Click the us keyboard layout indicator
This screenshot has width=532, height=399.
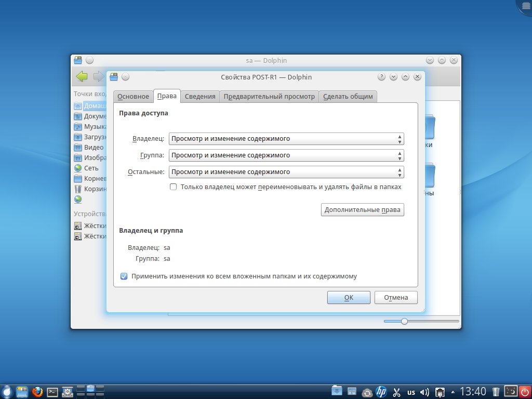click(411, 393)
